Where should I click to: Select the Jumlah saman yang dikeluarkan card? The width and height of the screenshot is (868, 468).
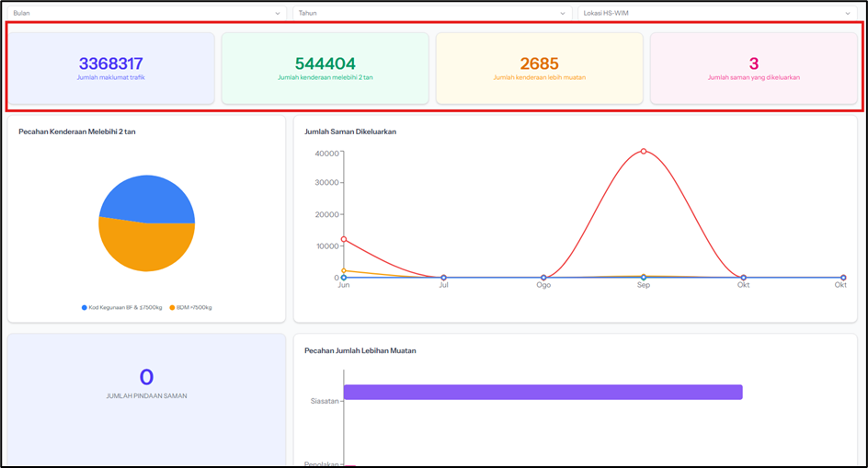(x=753, y=69)
